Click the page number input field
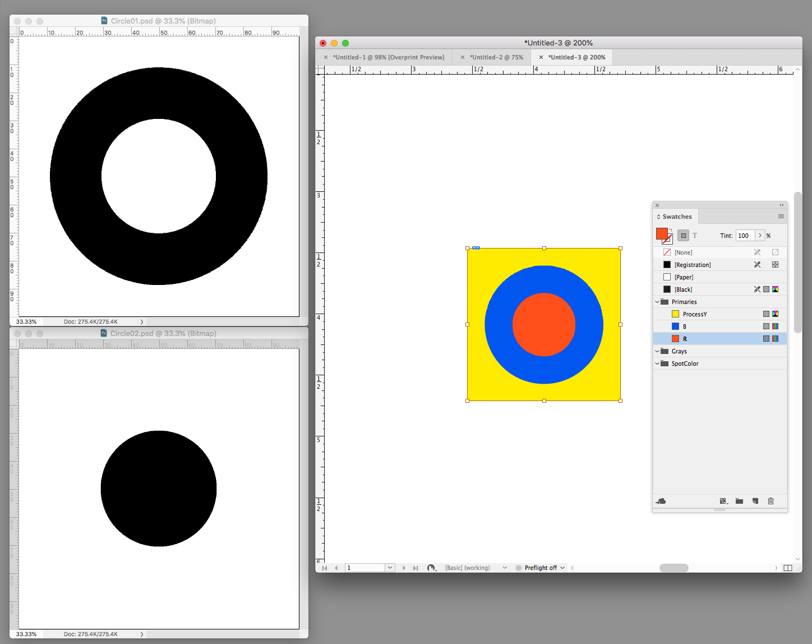 (365, 568)
